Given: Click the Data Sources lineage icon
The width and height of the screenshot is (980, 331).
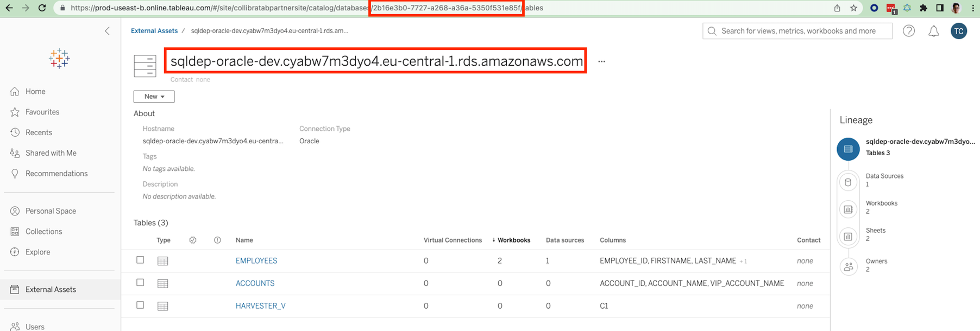Looking at the screenshot, I should click(848, 182).
